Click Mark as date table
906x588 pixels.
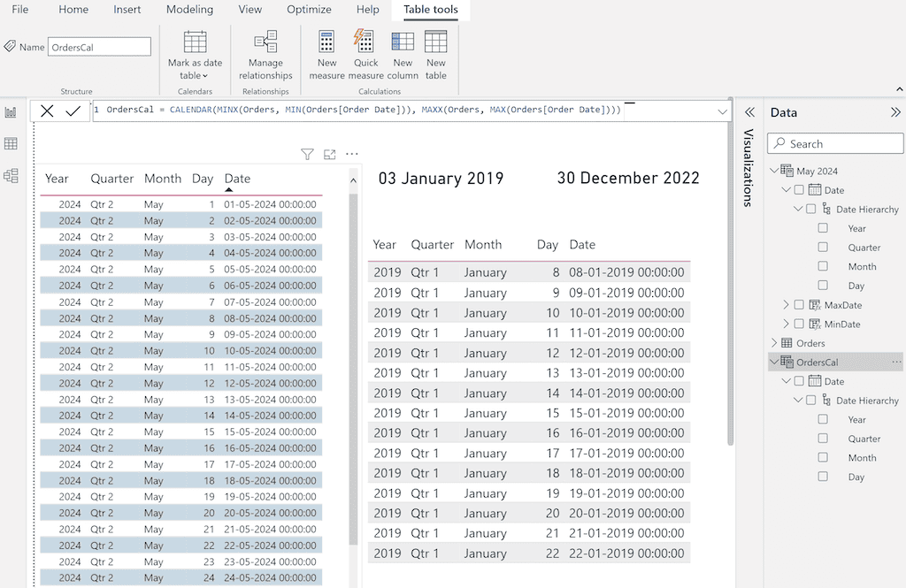195,53
